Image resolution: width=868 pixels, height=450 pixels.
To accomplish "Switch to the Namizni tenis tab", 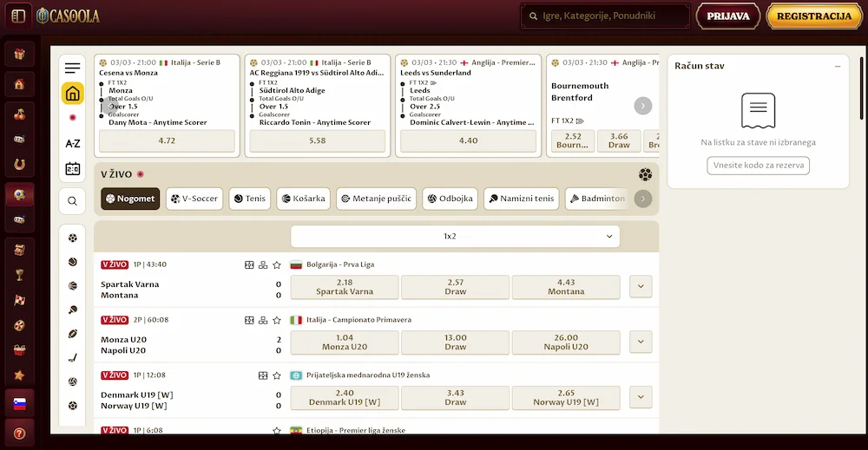I will click(x=522, y=199).
